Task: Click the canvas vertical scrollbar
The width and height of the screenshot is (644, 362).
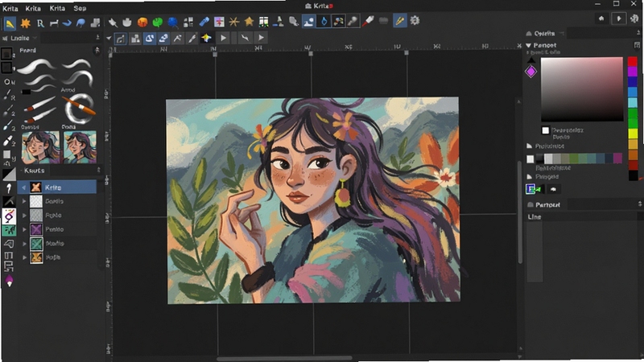Action: (519, 212)
